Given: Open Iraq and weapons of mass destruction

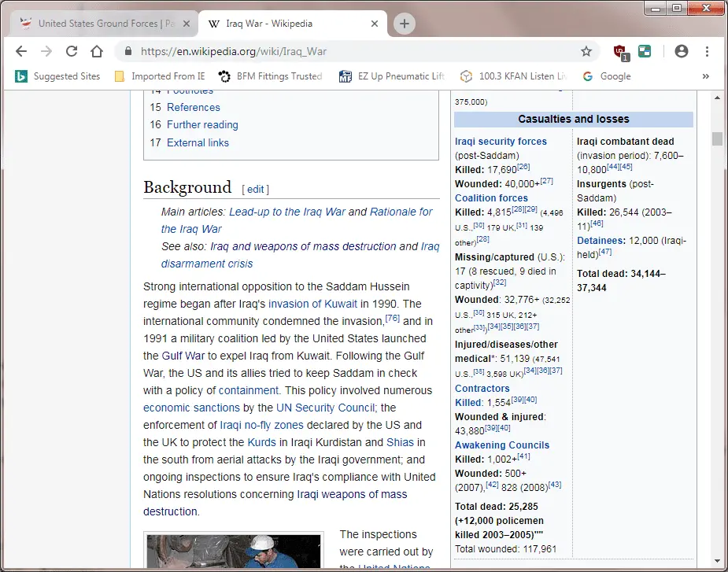Looking at the screenshot, I should [x=303, y=246].
